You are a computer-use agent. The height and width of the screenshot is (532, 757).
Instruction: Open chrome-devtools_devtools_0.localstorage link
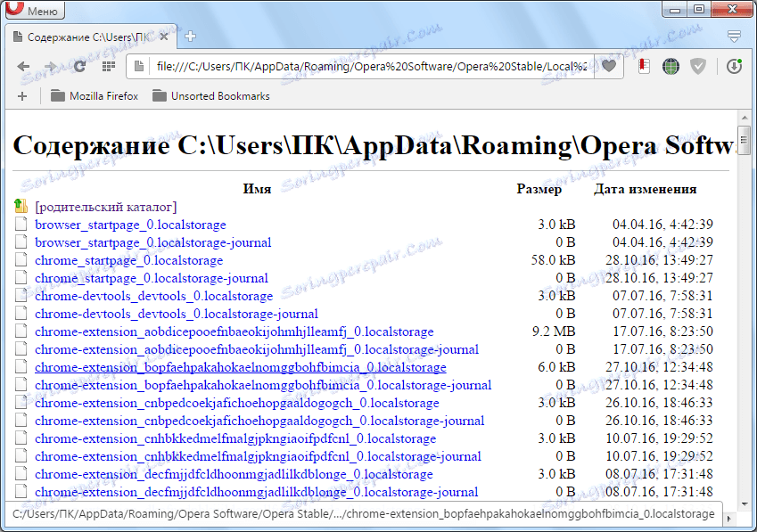(154, 296)
